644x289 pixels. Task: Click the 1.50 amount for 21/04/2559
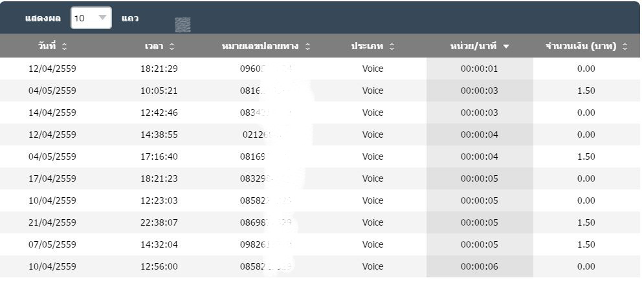point(586,222)
